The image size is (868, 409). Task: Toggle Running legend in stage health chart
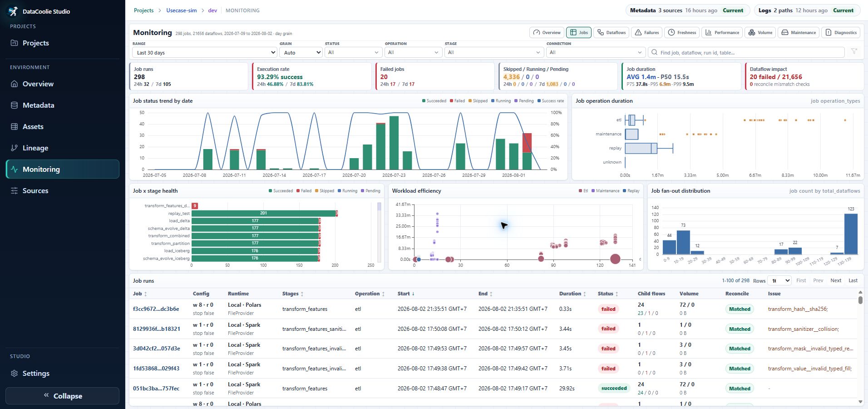point(348,191)
